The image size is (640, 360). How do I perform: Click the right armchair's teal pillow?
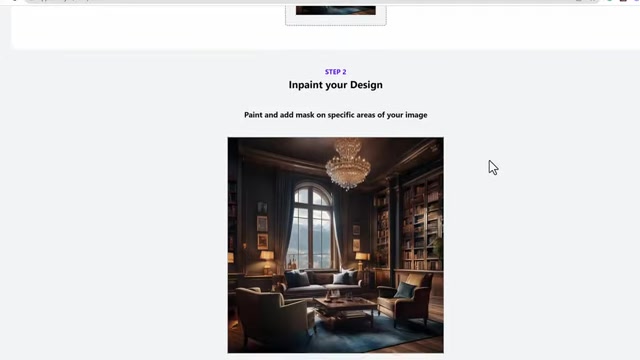pyautogui.click(x=404, y=290)
